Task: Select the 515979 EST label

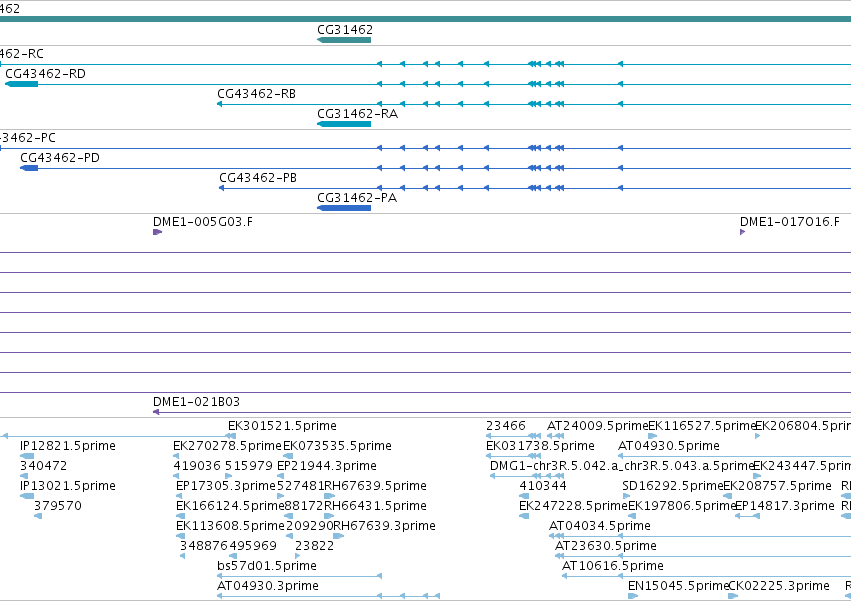Action: click(249, 466)
